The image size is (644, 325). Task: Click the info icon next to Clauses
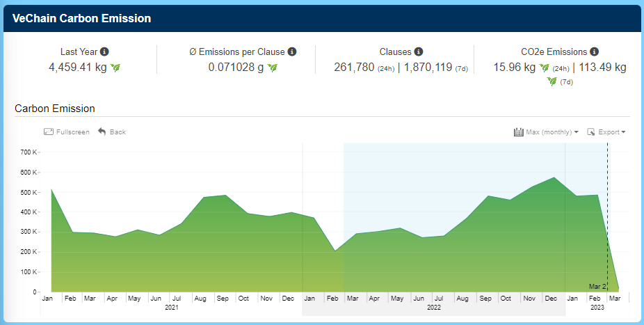point(419,51)
